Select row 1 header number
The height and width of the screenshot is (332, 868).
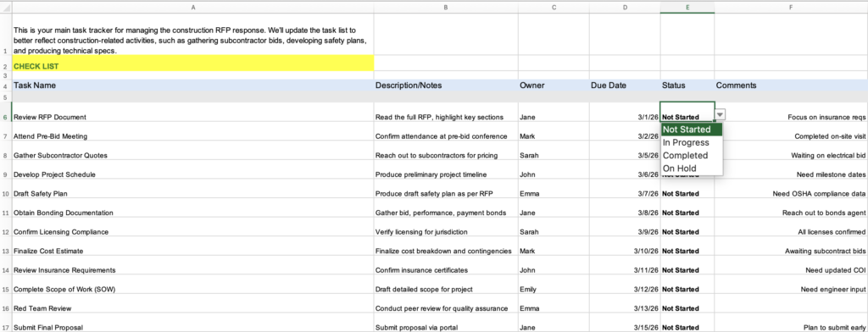pos(6,34)
